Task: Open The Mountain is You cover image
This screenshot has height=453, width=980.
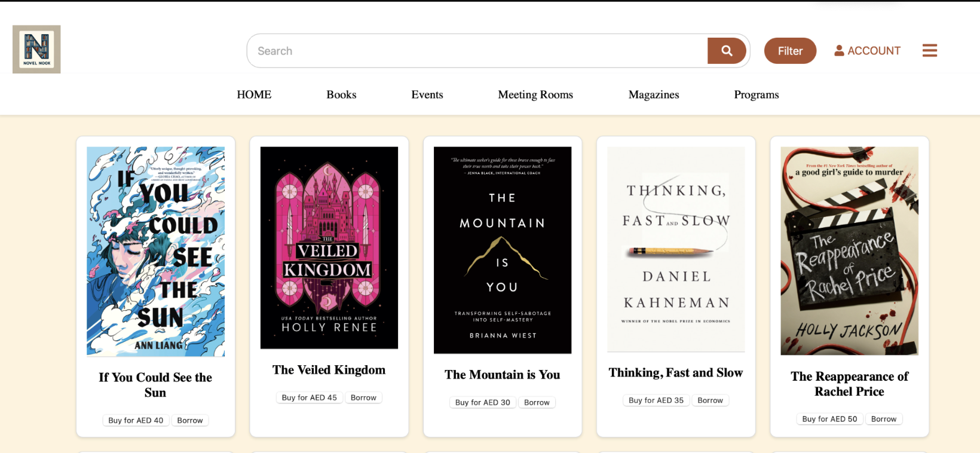Action: [x=503, y=250]
